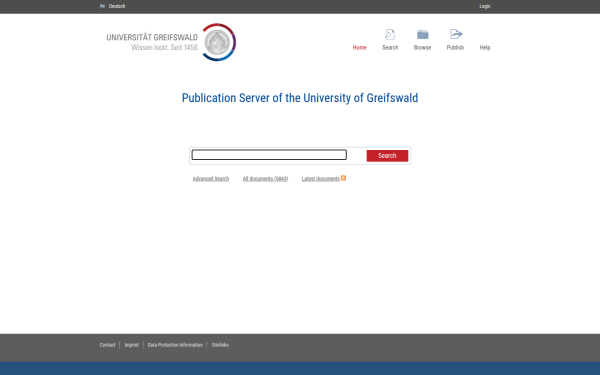
Task: Click the Universität Greifswald seal logo
Action: pyautogui.click(x=218, y=42)
